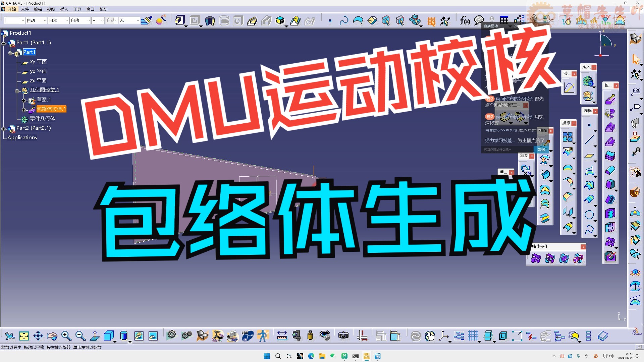Click the 发送 button in the chat panel
This screenshot has height=362, width=644.
[x=541, y=150]
